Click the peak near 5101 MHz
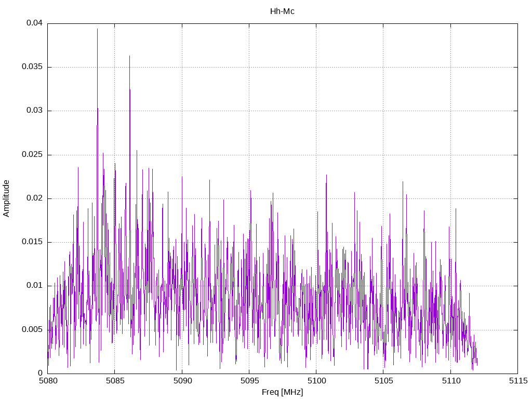 click(326, 177)
